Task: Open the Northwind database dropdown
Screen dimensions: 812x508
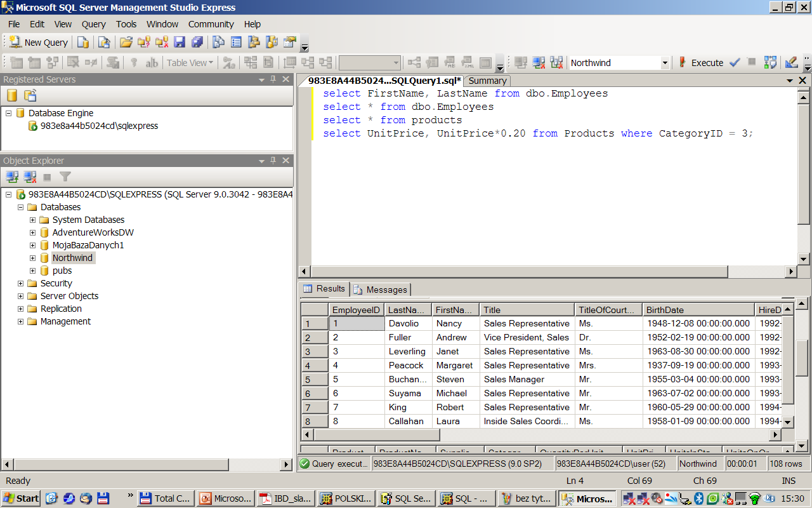Action: pos(665,63)
